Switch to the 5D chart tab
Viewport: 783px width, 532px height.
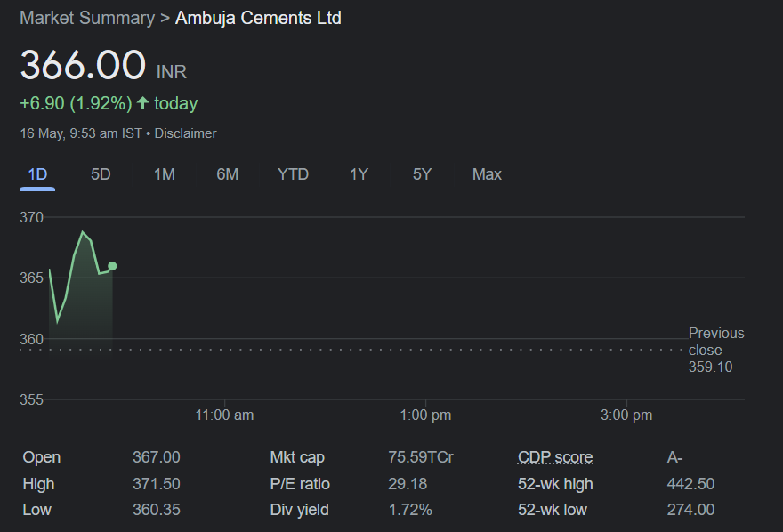pyautogui.click(x=101, y=174)
